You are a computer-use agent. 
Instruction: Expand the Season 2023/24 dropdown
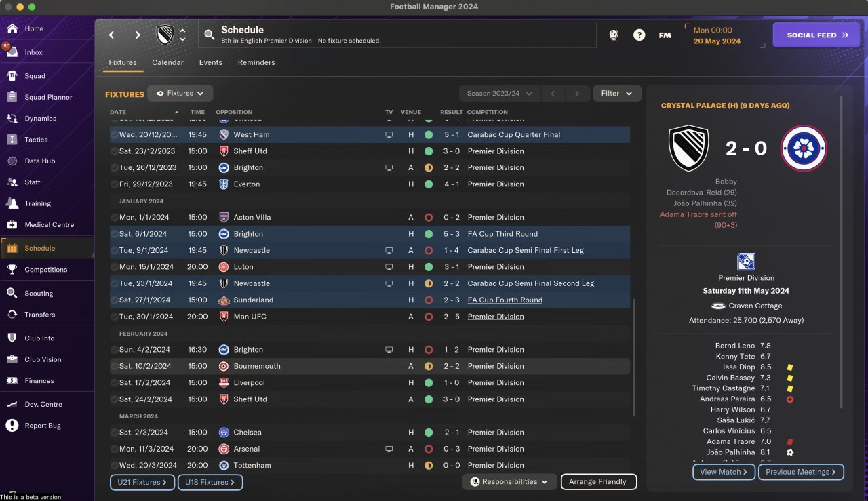pos(501,94)
